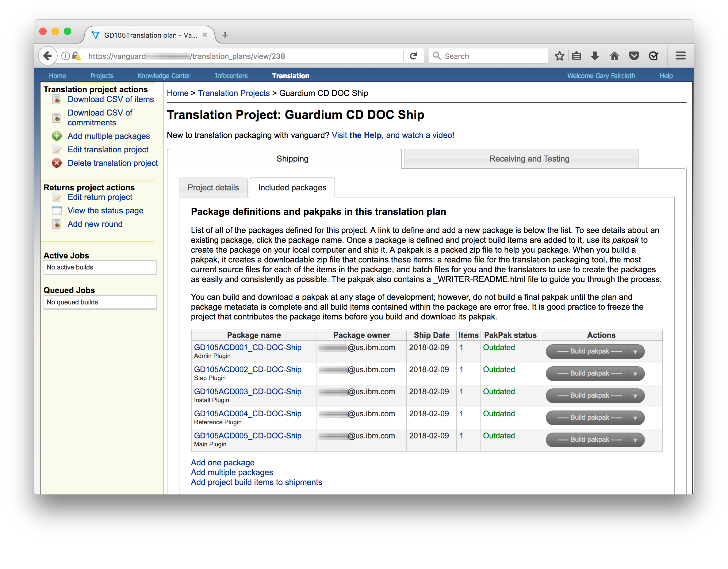Click the Pocket save icon
The height and width of the screenshot is (569, 728).
634,56
